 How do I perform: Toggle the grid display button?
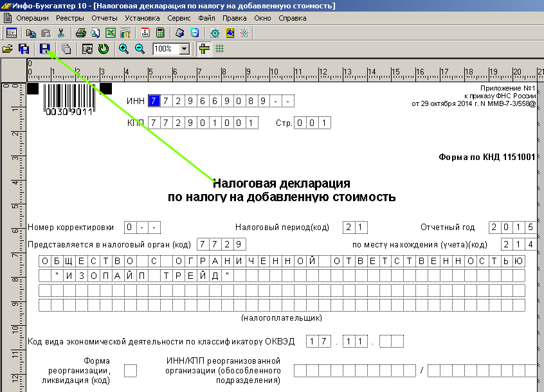219,49
